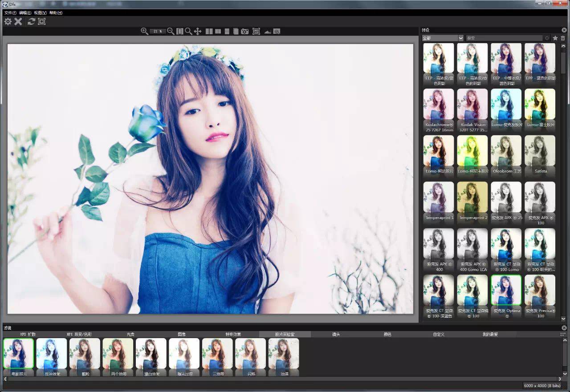
Task: Click the X cancel icon in toolbar
Action: (x=18, y=21)
